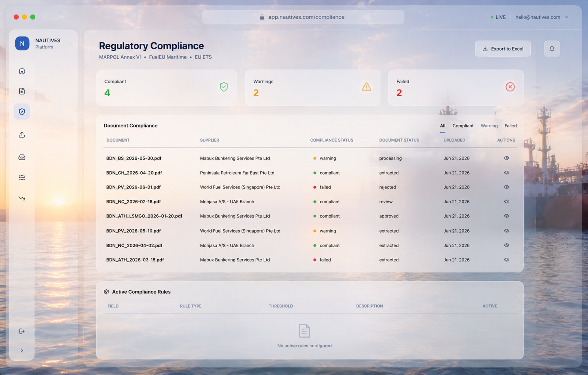The width and height of the screenshot is (588, 375).
Task: Click supplier Peninsula Petroleum Far East Pte Ltd
Action: pyautogui.click(x=237, y=173)
